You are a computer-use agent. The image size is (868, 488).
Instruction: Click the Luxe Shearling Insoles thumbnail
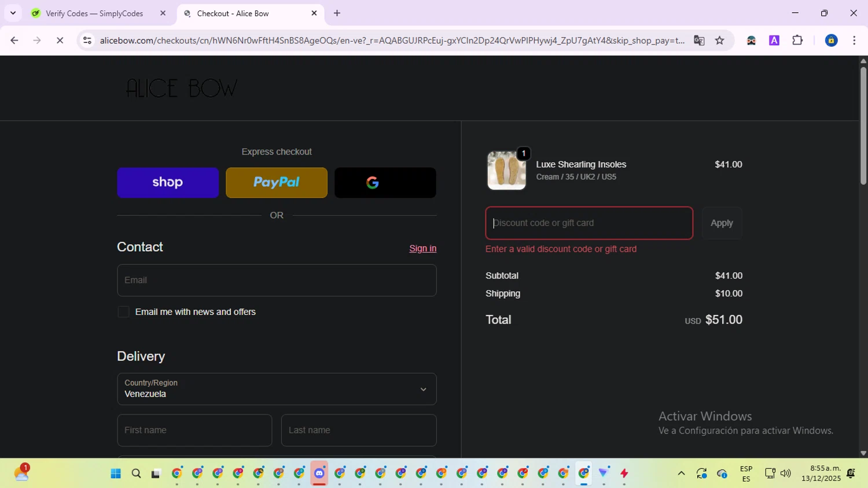click(x=506, y=171)
